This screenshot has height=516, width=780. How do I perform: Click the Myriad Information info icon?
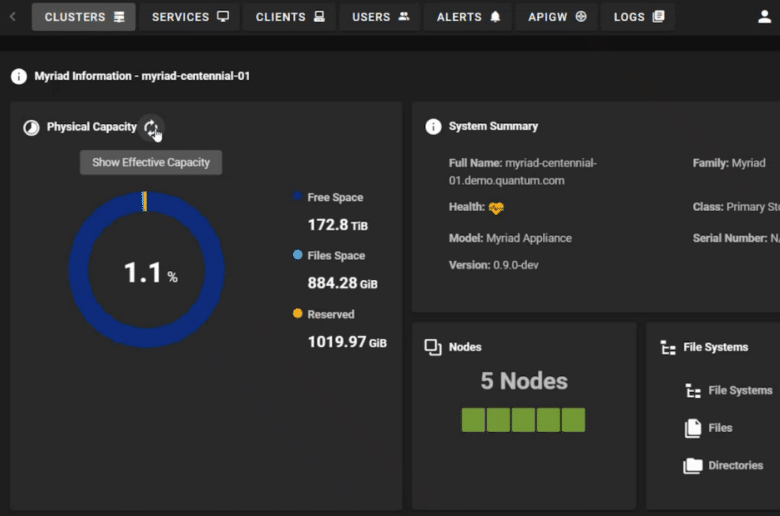[19, 76]
